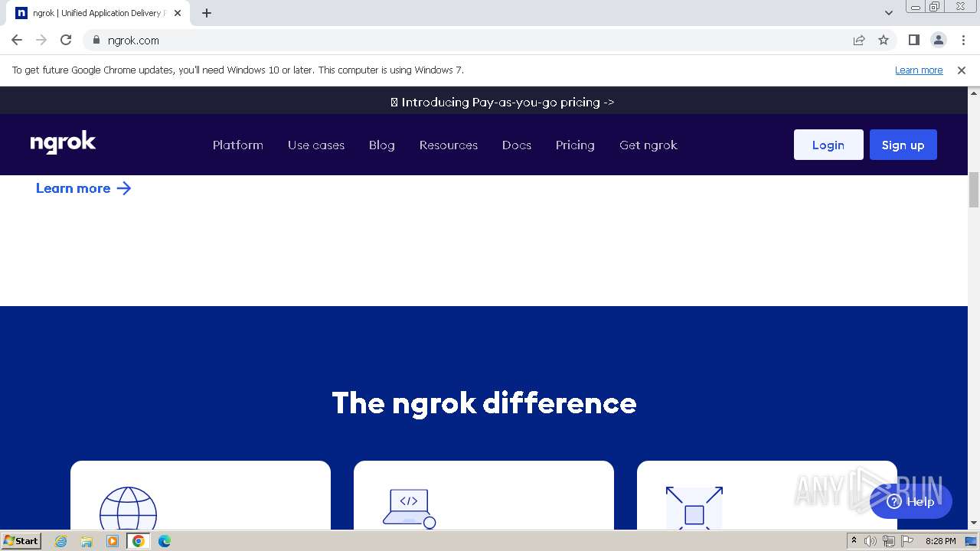Screen dimensions: 980x551
Task: Click the Login button
Action: 828,145
